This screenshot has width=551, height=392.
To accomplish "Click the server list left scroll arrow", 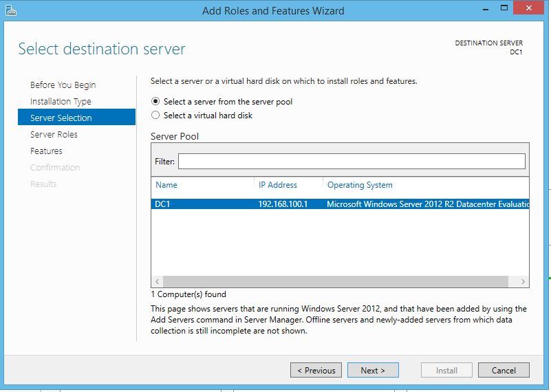I will [x=157, y=281].
